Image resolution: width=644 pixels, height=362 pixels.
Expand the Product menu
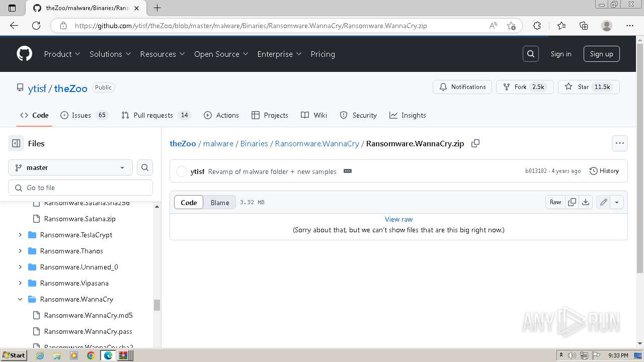point(62,54)
